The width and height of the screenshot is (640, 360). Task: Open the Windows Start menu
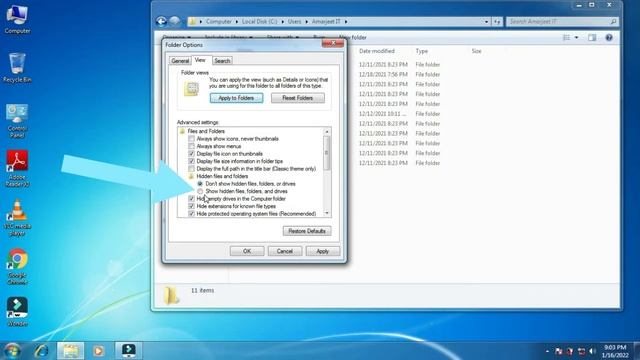click(12, 351)
